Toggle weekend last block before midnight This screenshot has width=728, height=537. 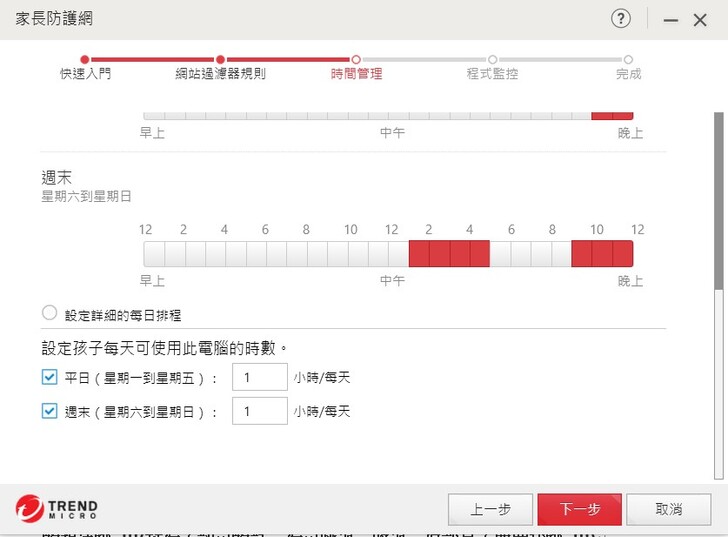coord(623,253)
